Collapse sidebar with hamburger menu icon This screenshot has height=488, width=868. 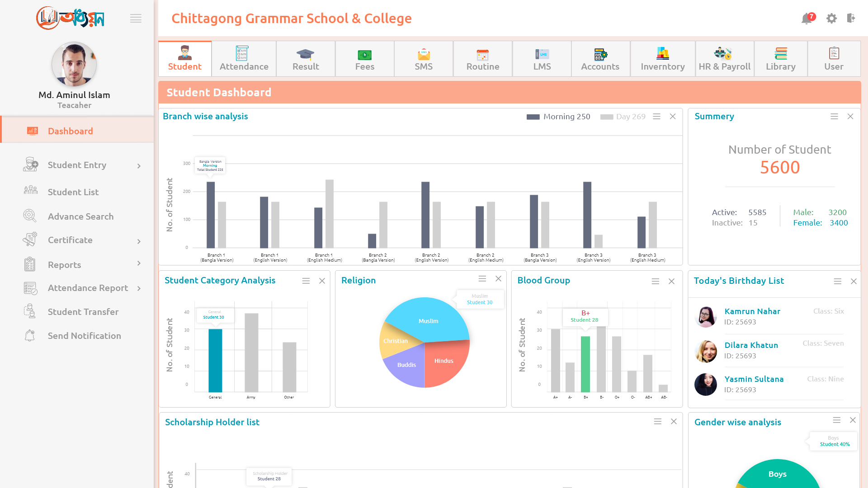[x=136, y=19]
